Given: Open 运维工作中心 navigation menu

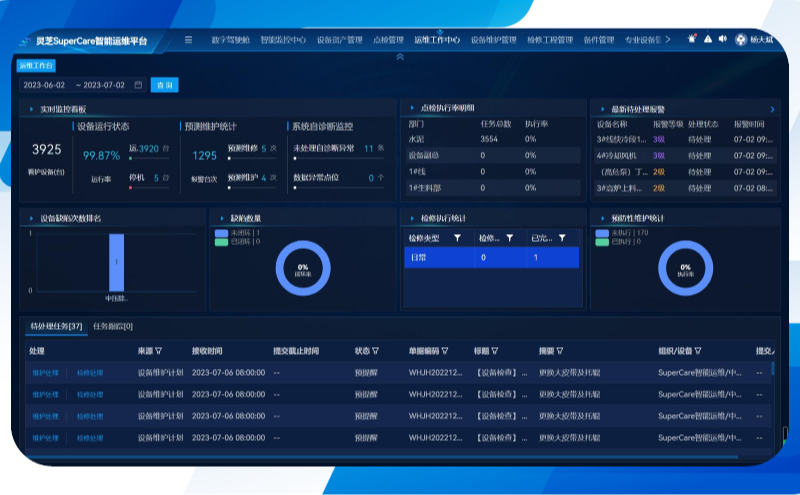Looking at the screenshot, I should (435, 40).
